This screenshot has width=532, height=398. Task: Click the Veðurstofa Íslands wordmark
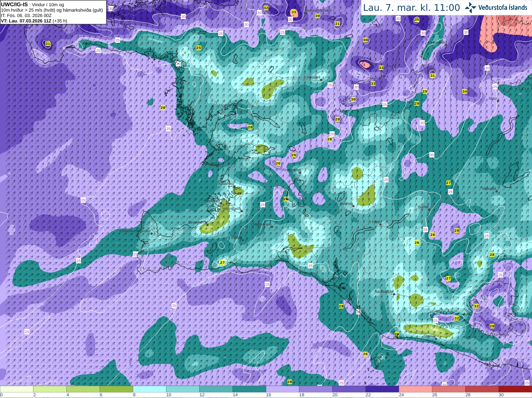point(503,7)
